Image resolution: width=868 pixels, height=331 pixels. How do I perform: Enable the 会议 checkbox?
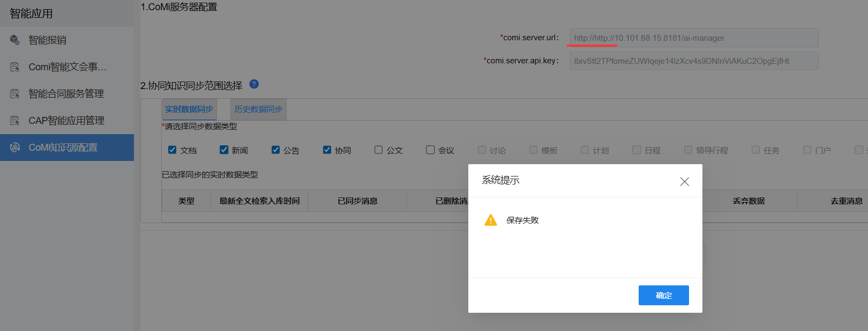430,150
